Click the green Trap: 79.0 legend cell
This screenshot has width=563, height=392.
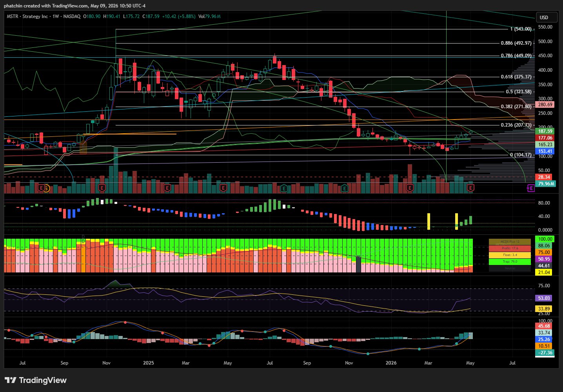[510, 261]
